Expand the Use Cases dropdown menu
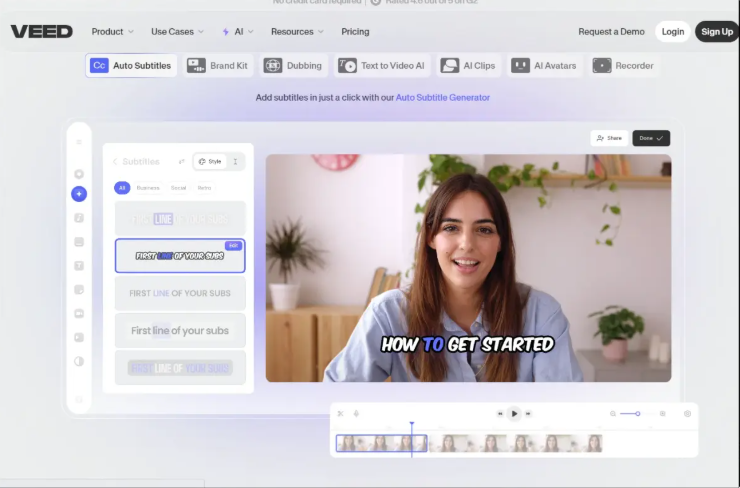Image resolution: width=740 pixels, height=488 pixels. 177,32
